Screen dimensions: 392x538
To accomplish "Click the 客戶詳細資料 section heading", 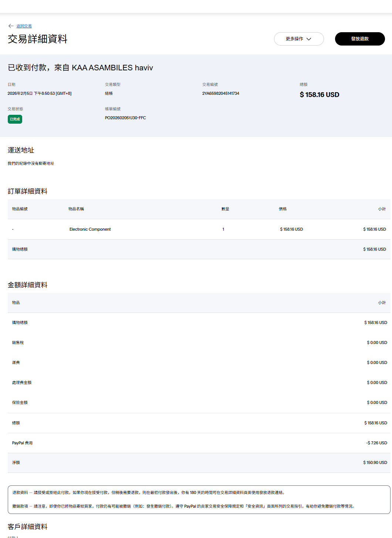I will 27,527.
